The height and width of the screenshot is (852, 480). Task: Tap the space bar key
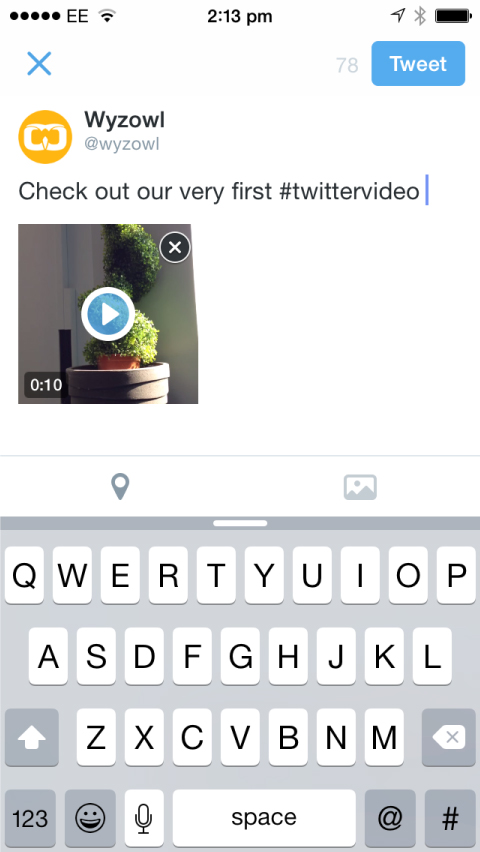pos(264,818)
